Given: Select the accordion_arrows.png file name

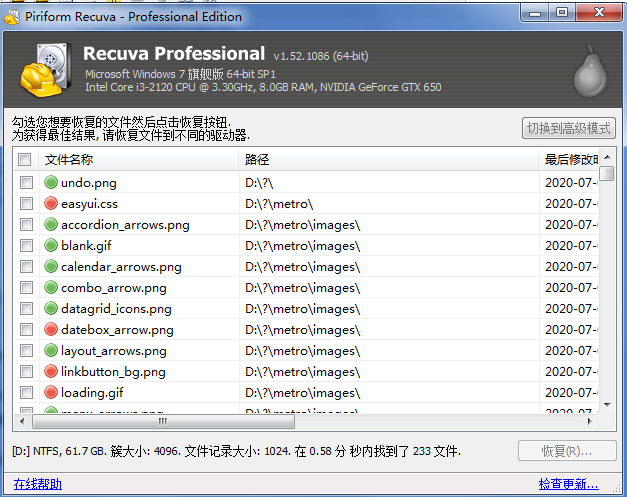Looking at the screenshot, I should tap(125, 225).
